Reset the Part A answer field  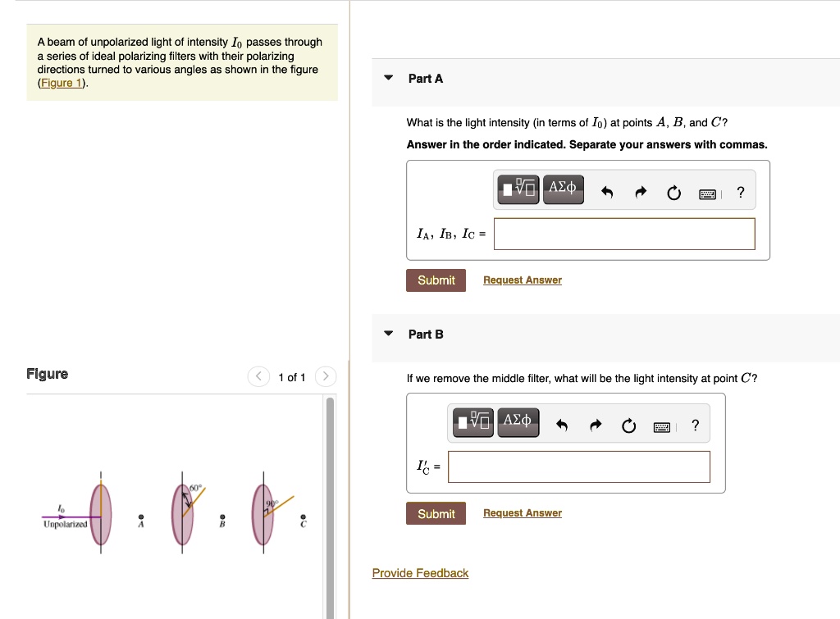[x=673, y=193]
